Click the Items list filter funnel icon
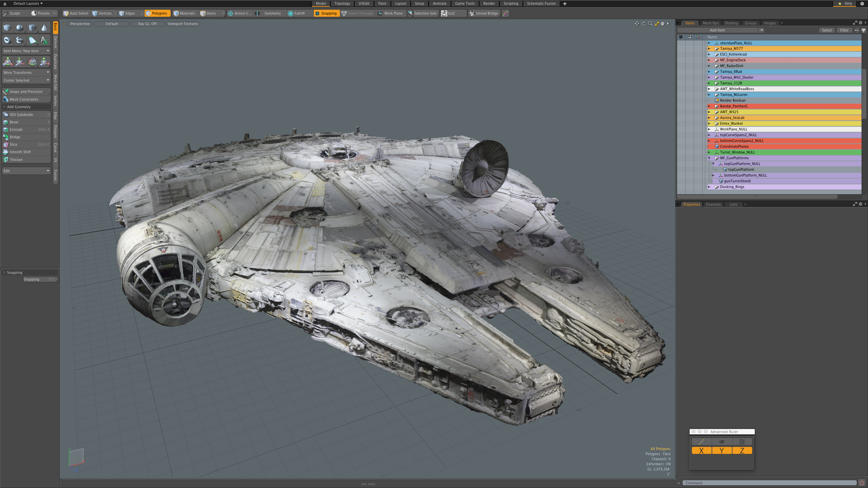 click(864, 30)
